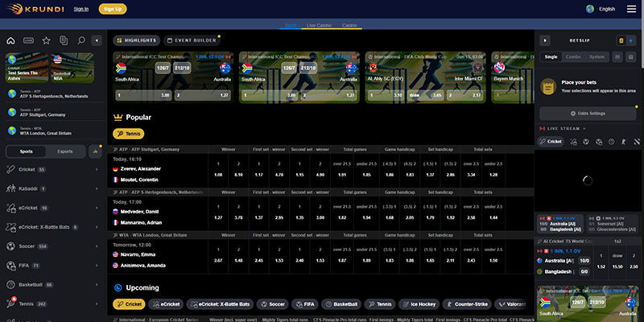This screenshot has width=644, height=322.
Task: Click the FIFA sport icon in sidebar
Action: pyautogui.click(x=10, y=266)
